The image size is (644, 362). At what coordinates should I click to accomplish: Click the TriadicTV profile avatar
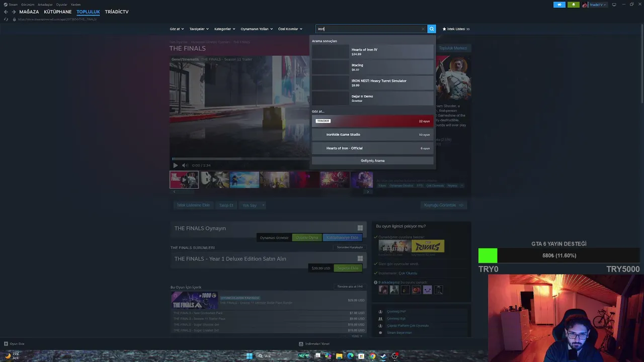click(x=585, y=5)
